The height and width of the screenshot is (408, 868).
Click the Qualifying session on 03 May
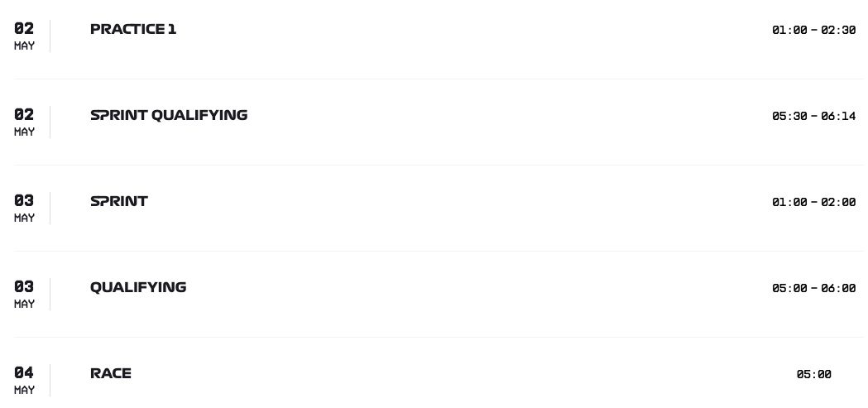pos(138,287)
